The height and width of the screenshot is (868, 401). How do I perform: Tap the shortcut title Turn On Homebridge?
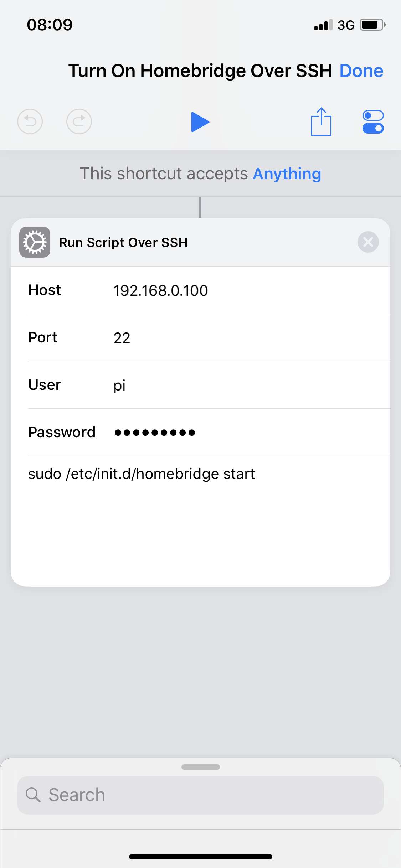[200, 71]
